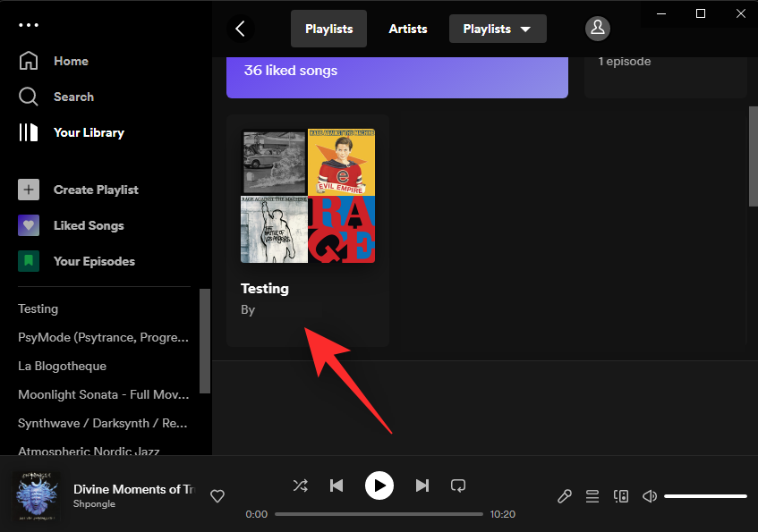The width and height of the screenshot is (758, 532).
Task: Like the Divine Moments track with the heart
Action: tap(217, 496)
